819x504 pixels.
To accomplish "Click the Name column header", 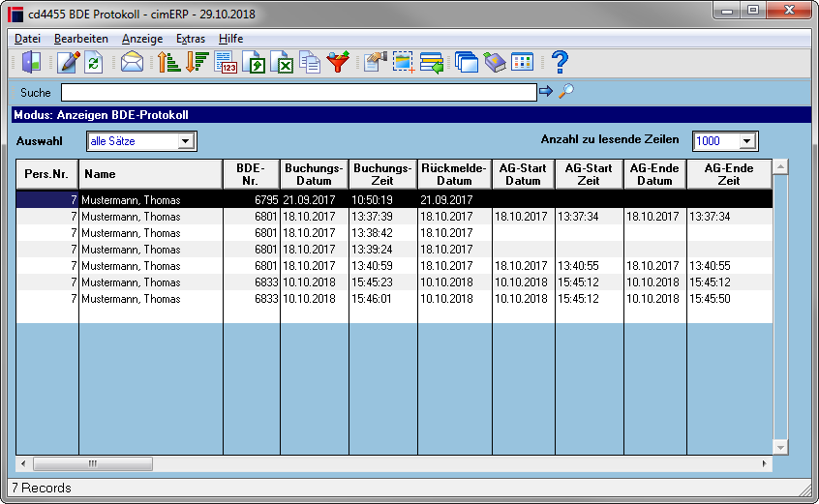I will tap(150, 174).
